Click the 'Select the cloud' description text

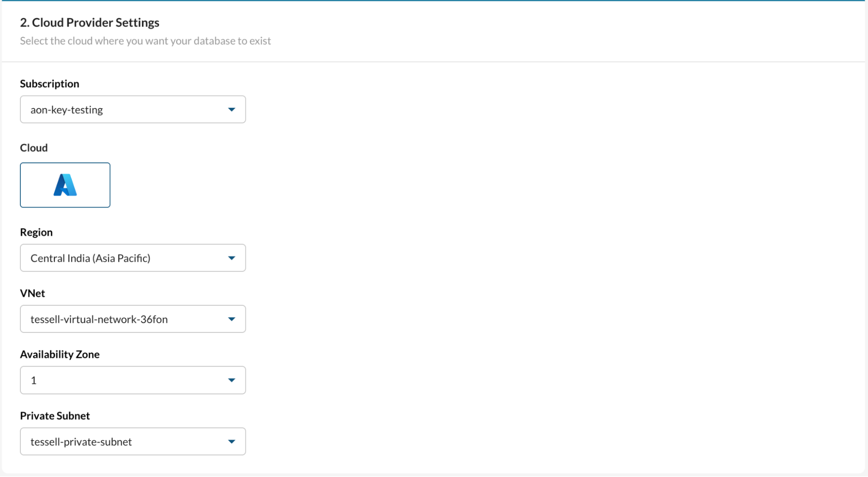click(145, 41)
